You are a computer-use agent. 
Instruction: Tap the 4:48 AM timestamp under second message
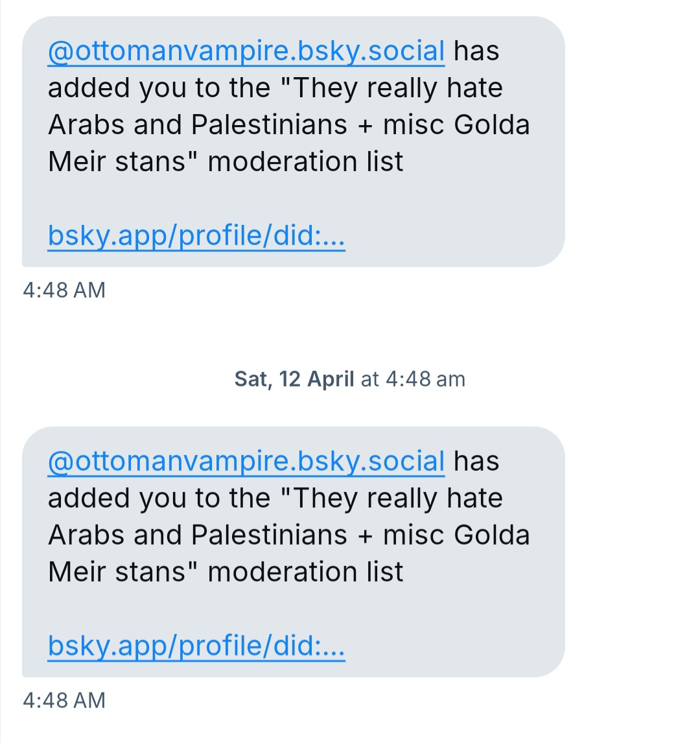pos(64,700)
